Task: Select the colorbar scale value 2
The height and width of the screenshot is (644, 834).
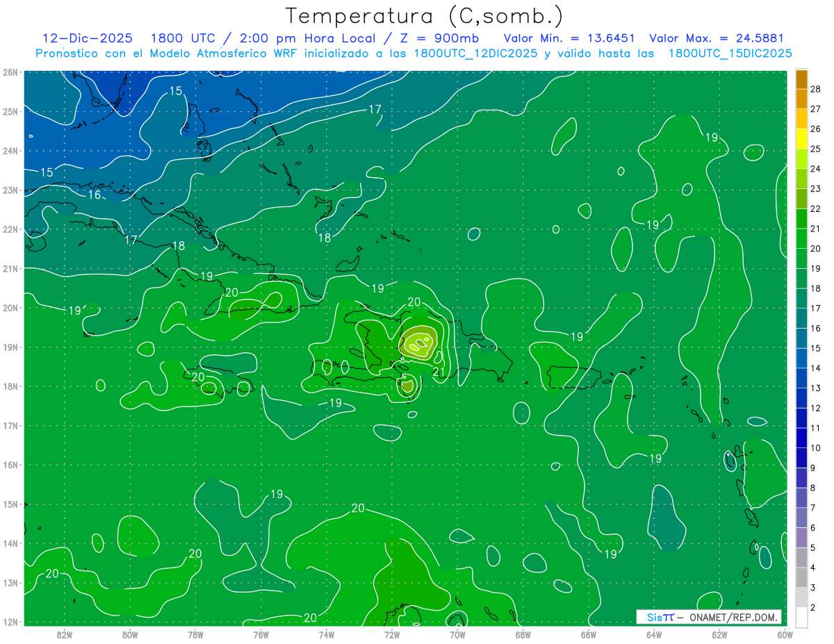Action: click(x=813, y=608)
